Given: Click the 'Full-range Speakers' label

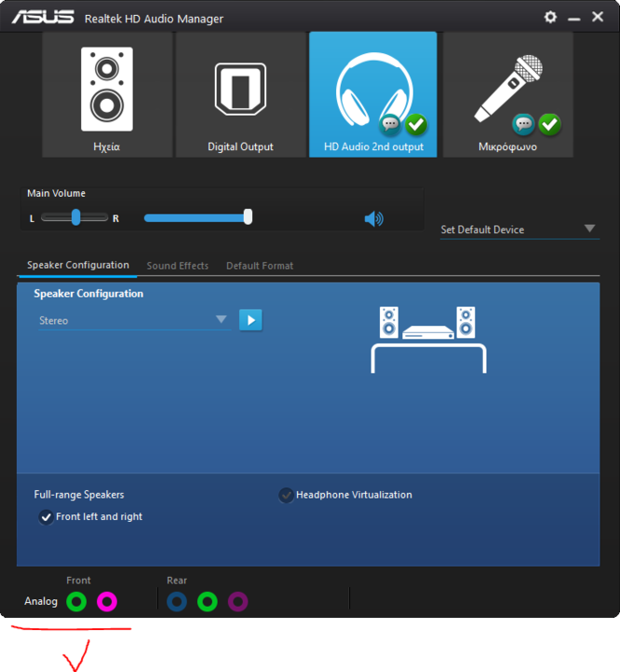Looking at the screenshot, I should pyautogui.click(x=78, y=495).
